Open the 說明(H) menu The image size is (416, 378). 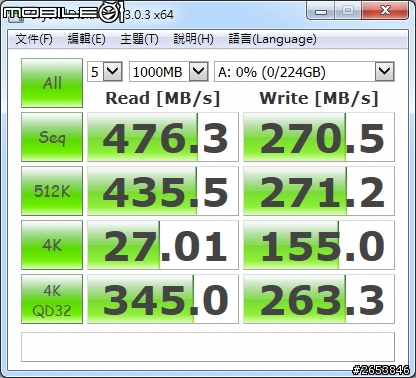(193, 39)
